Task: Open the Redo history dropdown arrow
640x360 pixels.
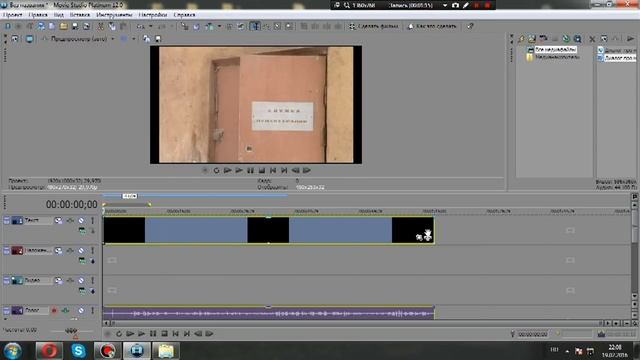Action: (x=172, y=26)
